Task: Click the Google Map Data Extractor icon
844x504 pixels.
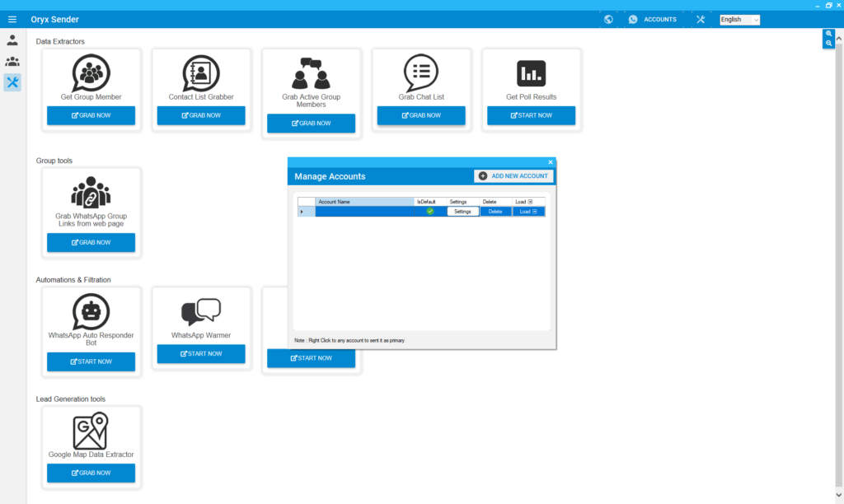Action: pos(91,431)
